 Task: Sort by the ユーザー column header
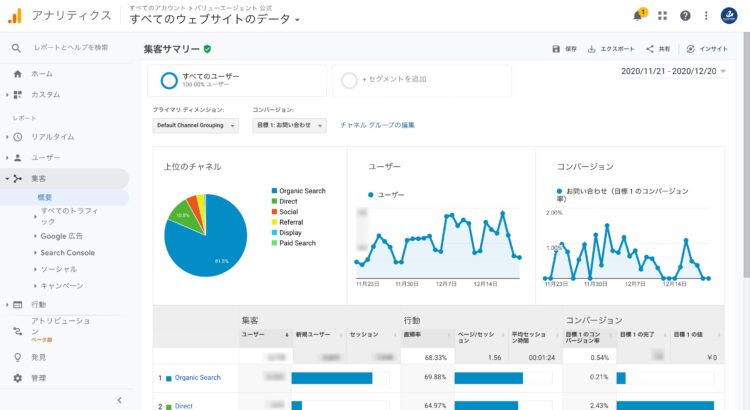[253, 334]
